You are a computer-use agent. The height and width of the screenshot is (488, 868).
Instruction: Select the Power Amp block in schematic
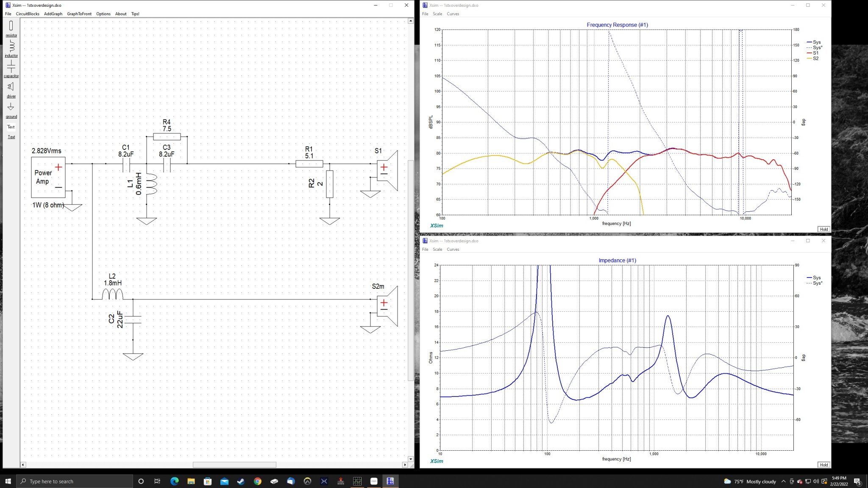point(48,177)
